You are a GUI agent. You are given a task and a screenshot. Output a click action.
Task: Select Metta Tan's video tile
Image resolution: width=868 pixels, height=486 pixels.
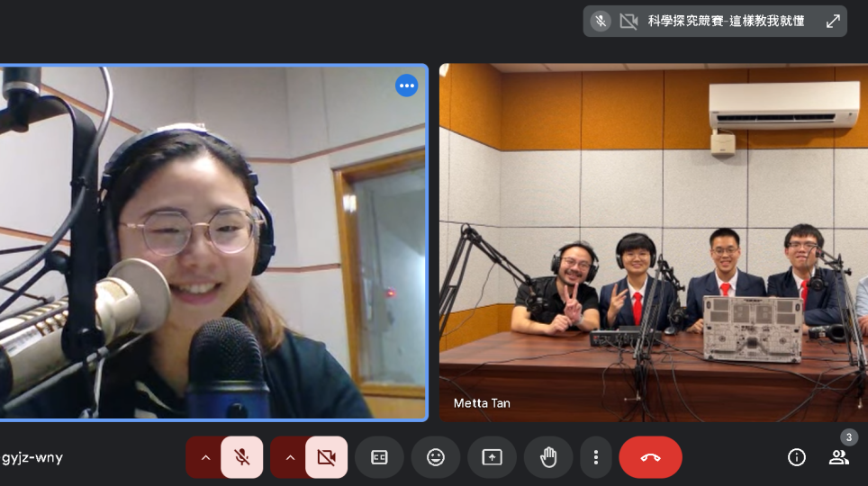(x=654, y=242)
